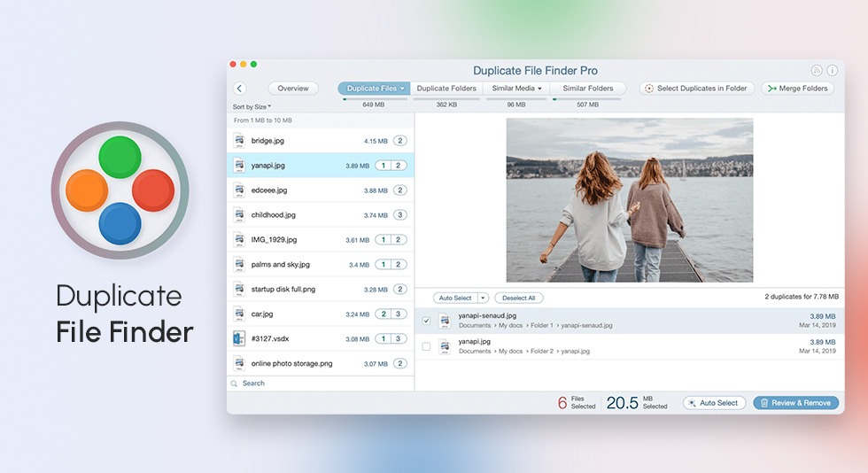
Task: Click the startup disk full.png file icon
Action: (239, 289)
